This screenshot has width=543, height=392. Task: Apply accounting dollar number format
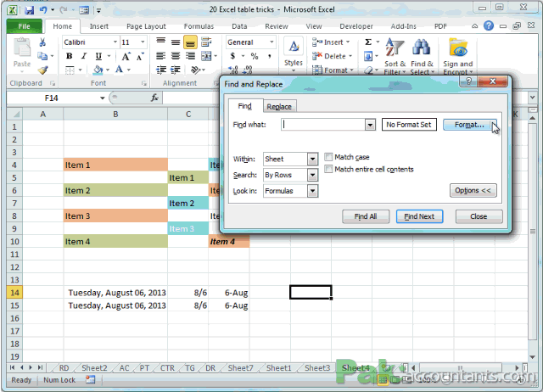pos(232,56)
